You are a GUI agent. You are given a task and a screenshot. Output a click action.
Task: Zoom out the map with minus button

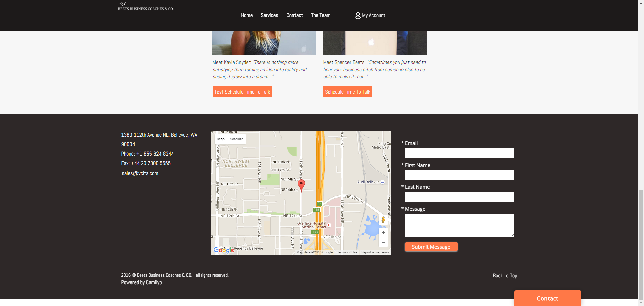tap(383, 242)
